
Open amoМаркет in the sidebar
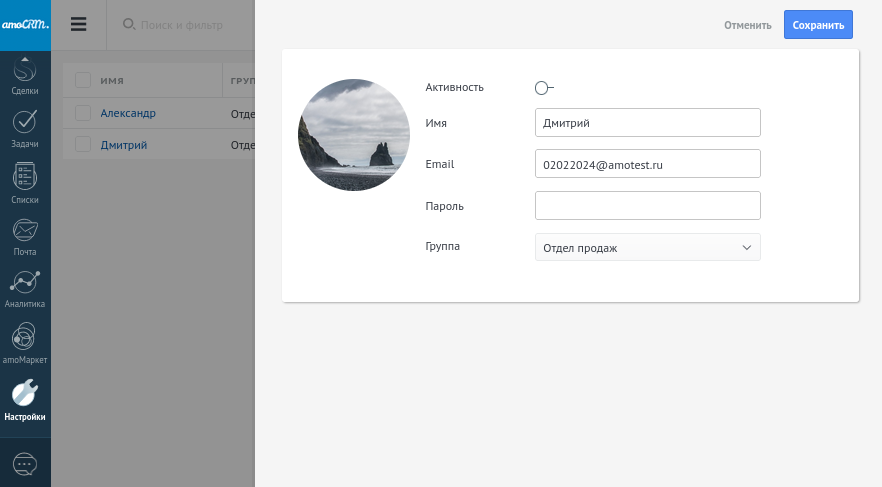pyautogui.click(x=25, y=338)
